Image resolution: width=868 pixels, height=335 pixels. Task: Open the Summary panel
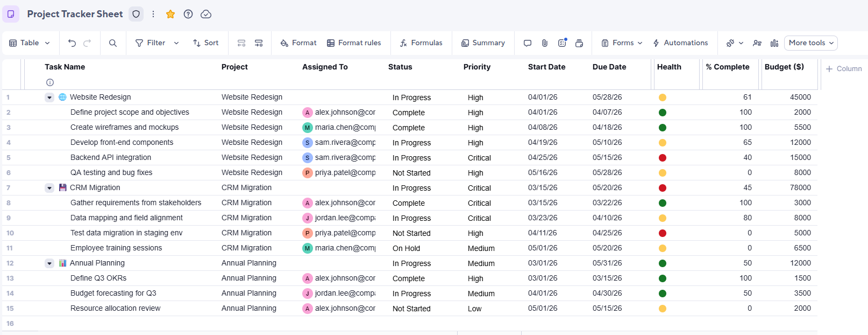pos(483,43)
